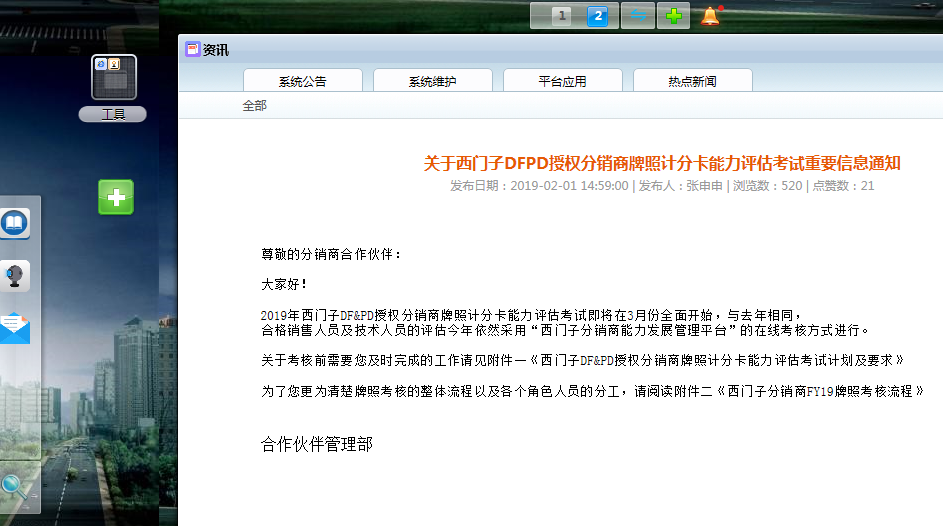This screenshot has height=526, width=943.
Task: Click the green plus tile on desktop
Action: click(x=116, y=197)
